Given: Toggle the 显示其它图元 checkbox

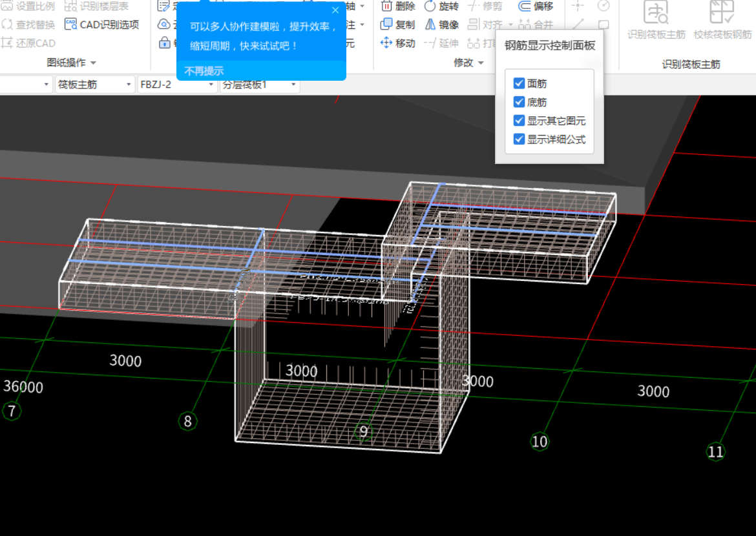Looking at the screenshot, I should click(x=520, y=121).
